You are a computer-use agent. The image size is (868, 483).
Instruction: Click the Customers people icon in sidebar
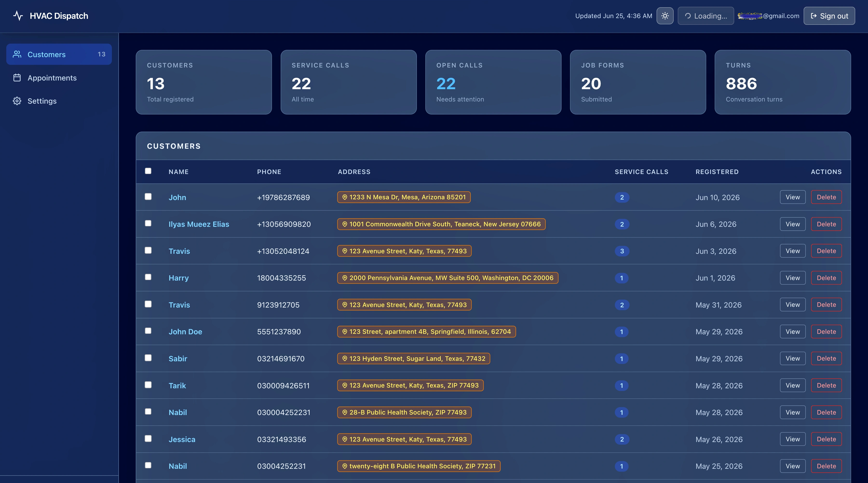point(17,54)
